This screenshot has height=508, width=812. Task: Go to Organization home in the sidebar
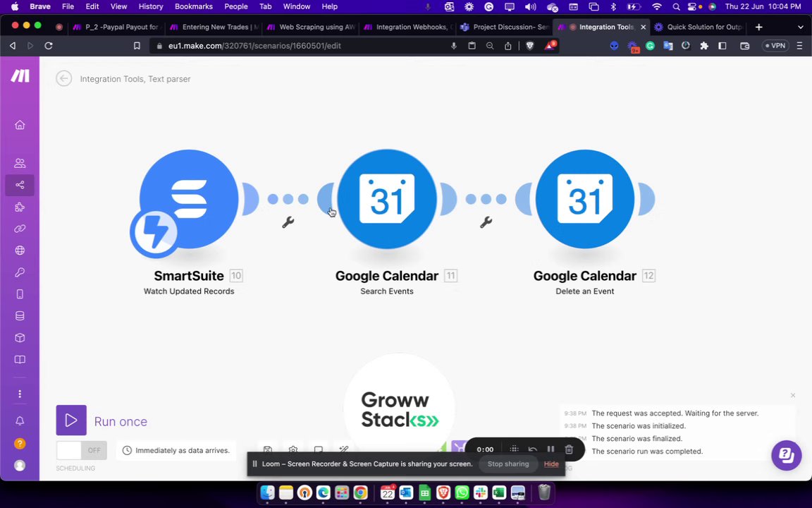(x=20, y=125)
